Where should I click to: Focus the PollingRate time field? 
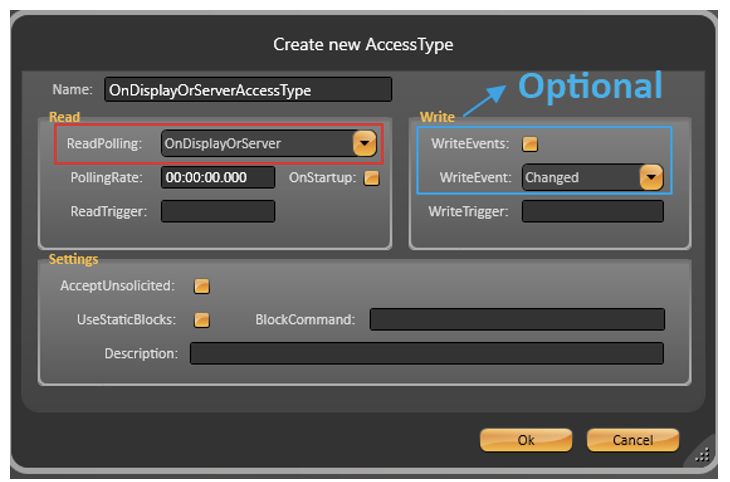218,178
